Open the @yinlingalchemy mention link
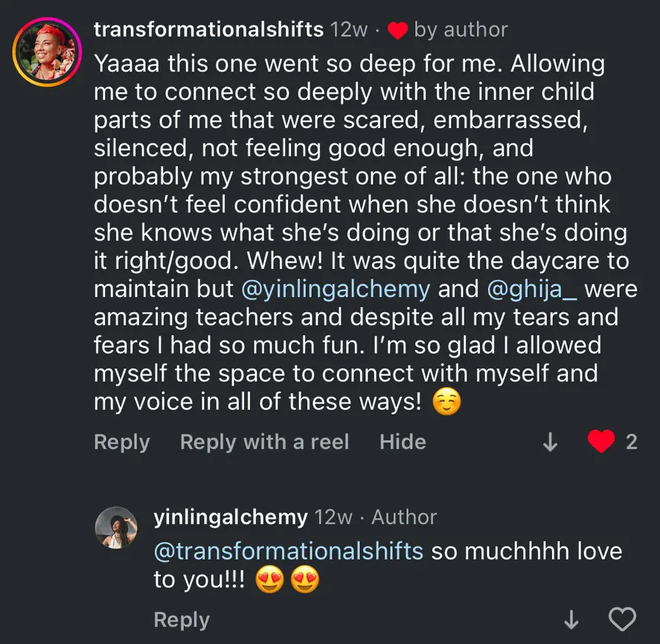 (x=336, y=290)
